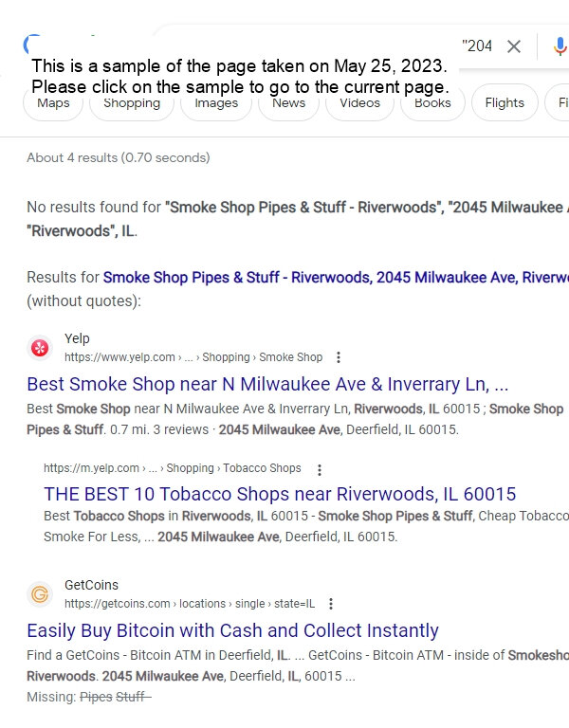This screenshot has width=569, height=728.
Task: Switch to the Shopping filter
Action: click(132, 102)
